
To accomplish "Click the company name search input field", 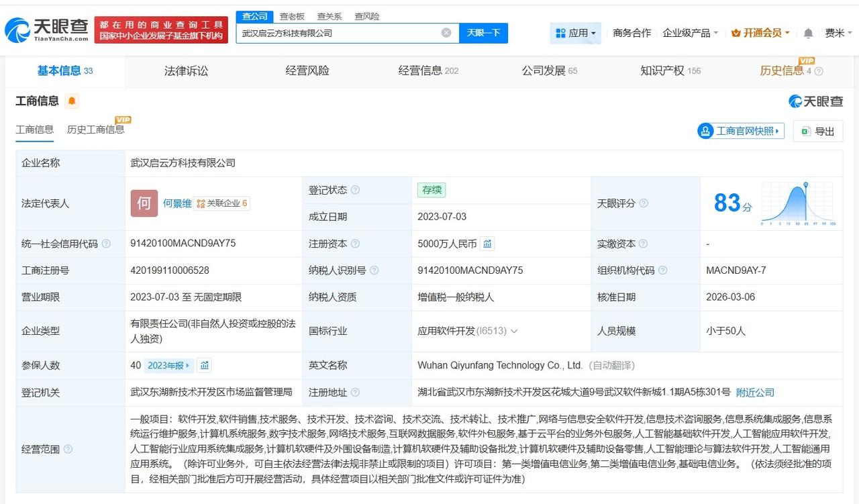I will click(339, 33).
